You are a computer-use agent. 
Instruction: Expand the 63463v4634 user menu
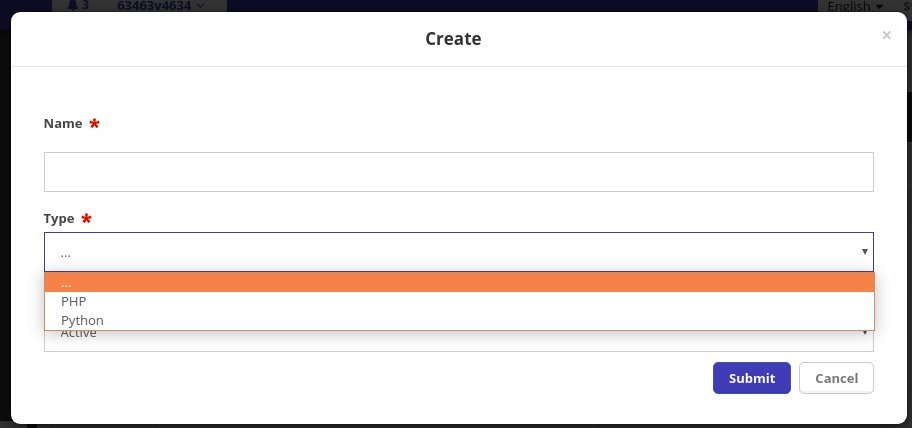pos(161,5)
